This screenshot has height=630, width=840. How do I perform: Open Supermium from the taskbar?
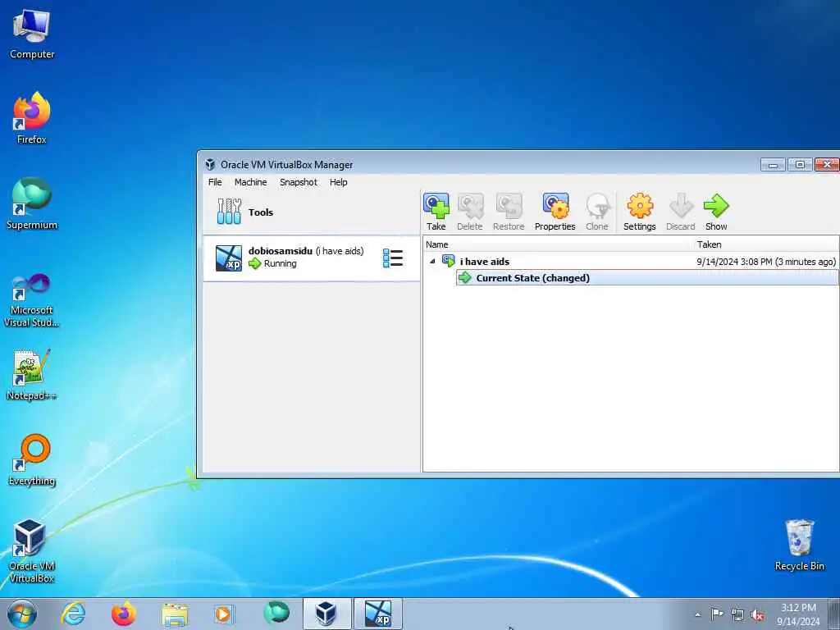276,614
